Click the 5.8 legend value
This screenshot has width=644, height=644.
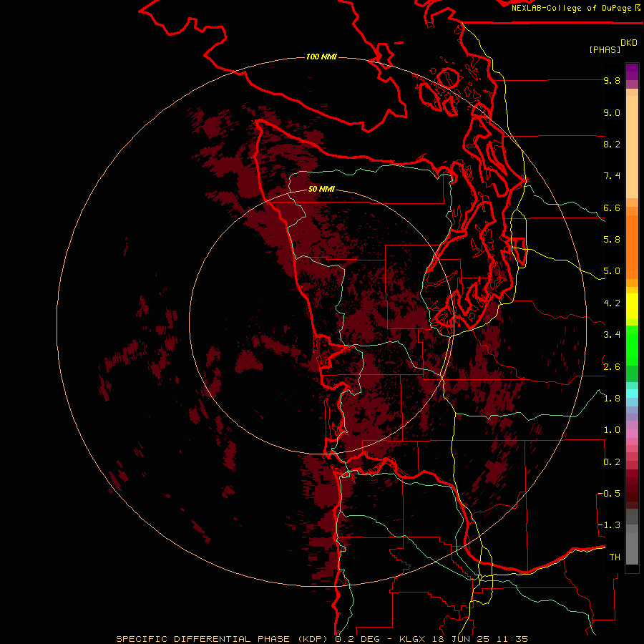(x=612, y=240)
